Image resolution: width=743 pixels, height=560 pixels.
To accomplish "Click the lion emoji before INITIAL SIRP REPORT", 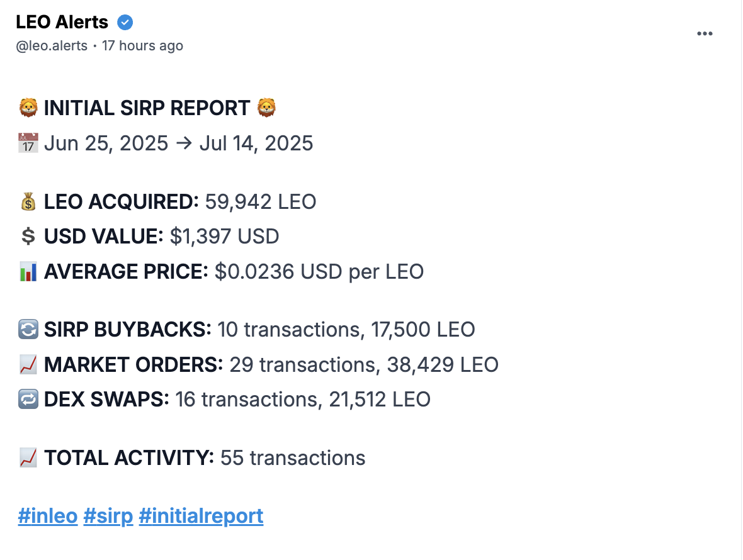I will tap(28, 108).
